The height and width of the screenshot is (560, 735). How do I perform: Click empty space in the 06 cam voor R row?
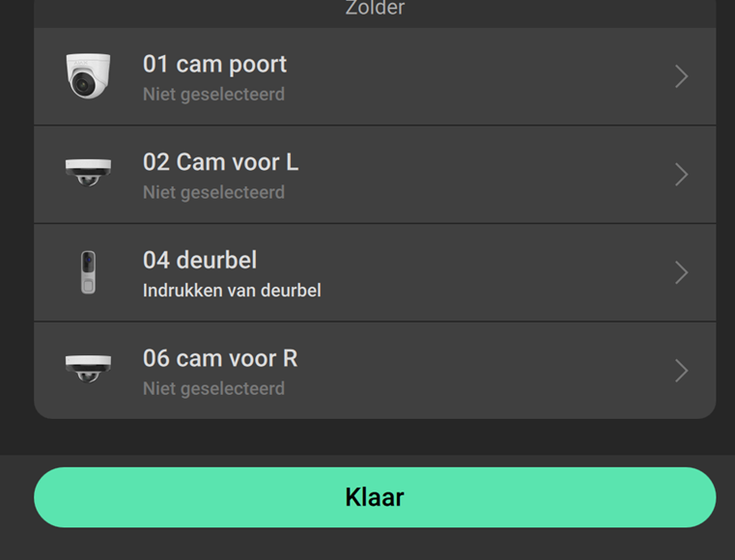[483, 371]
